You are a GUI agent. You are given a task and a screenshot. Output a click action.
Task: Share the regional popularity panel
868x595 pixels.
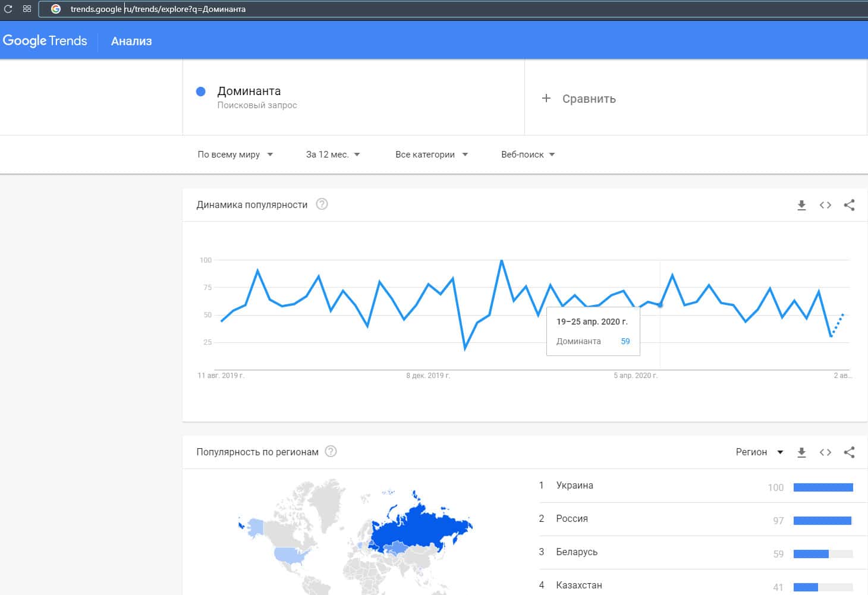849,452
